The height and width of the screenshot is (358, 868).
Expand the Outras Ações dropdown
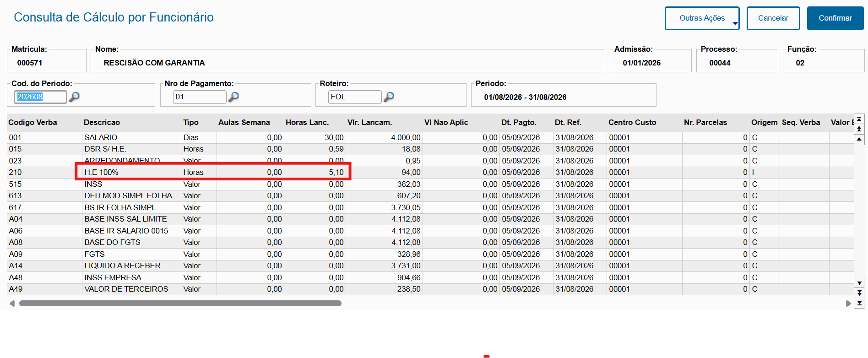tap(702, 18)
